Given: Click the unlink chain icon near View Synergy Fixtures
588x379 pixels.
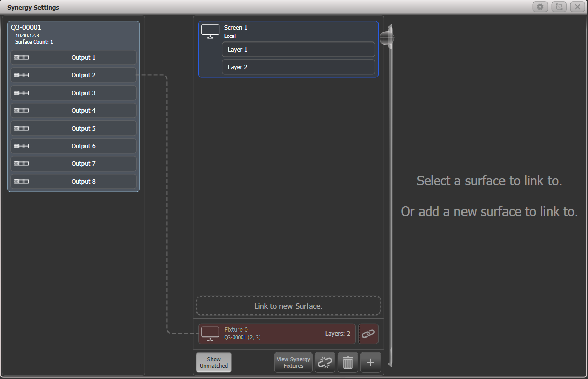Looking at the screenshot, I should (x=325, y=362).
